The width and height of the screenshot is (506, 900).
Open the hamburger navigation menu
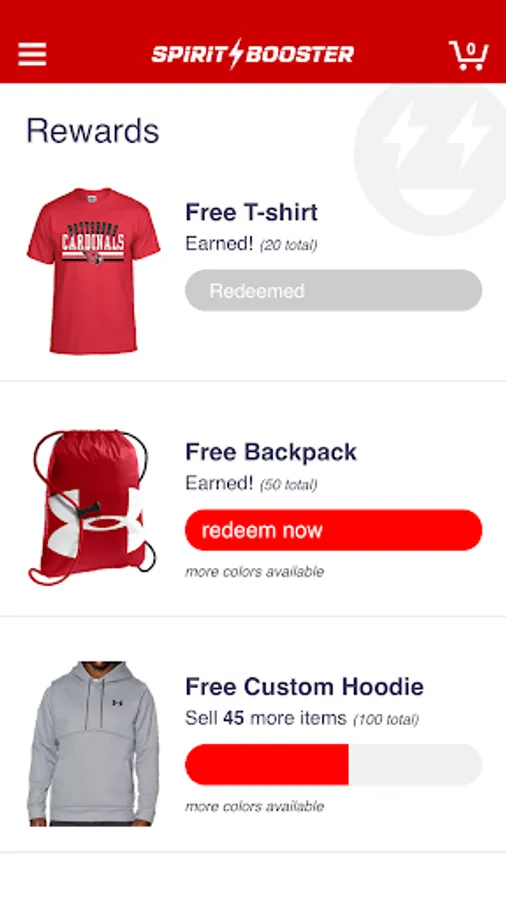pyautogui.click(x=32, y=55)
